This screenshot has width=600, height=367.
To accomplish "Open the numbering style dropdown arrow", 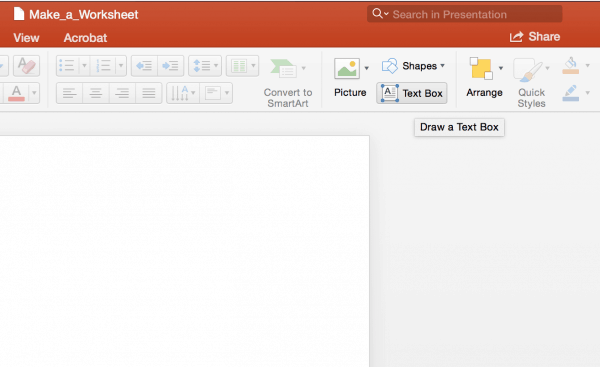I will 121,65.
